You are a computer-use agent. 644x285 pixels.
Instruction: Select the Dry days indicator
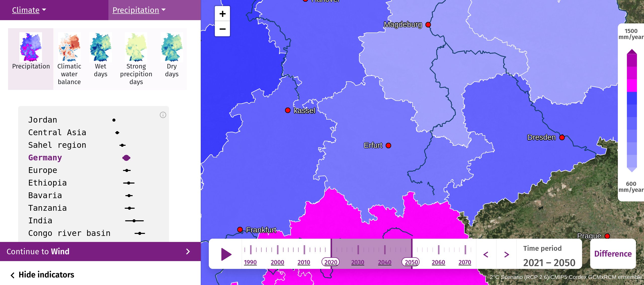tap(172, 55)
